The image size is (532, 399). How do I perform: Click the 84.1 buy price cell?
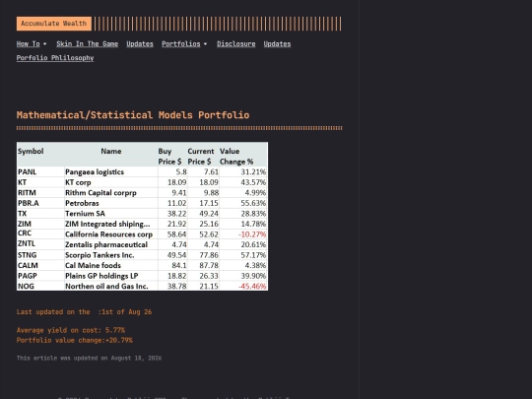pos(172,265)
